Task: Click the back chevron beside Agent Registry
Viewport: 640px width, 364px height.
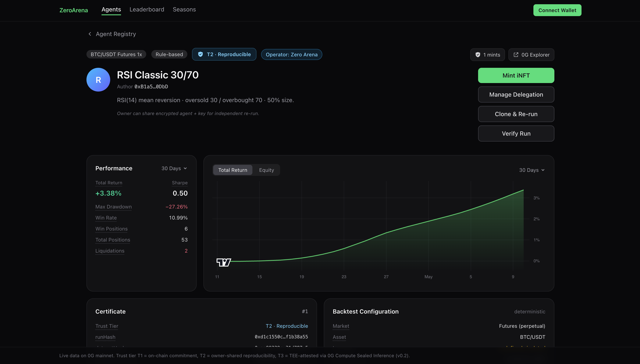Action: click(x=90, y=34)
